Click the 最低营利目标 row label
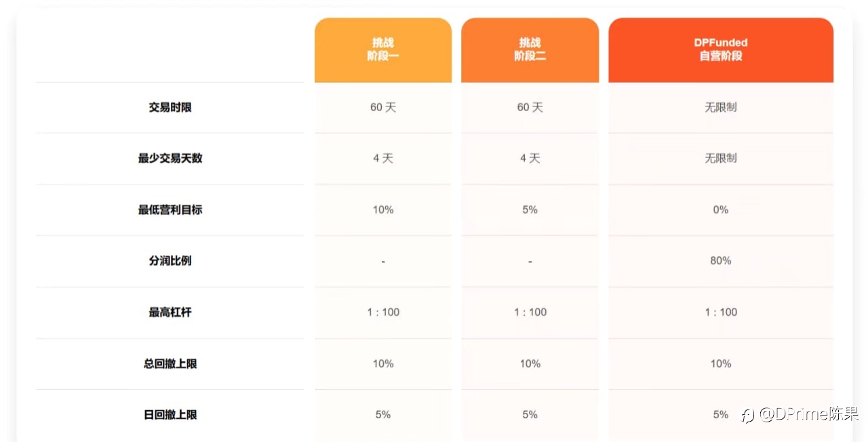Screen dimensions: 868x442 (170, 209)
